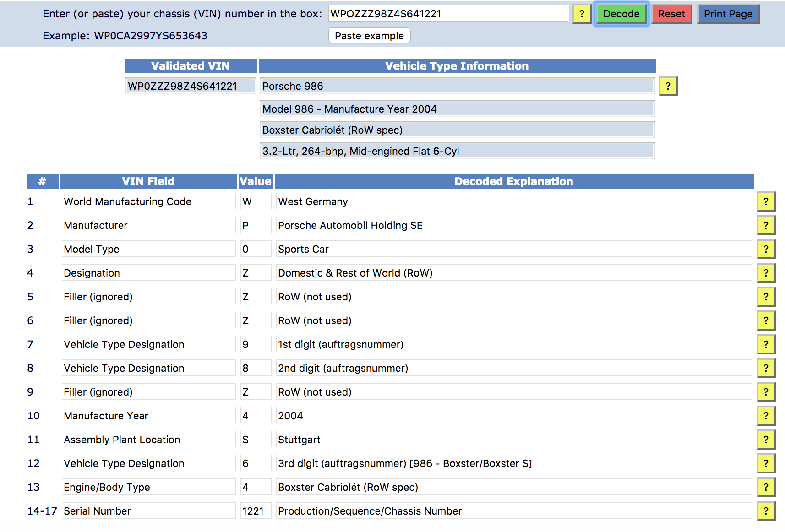
Task: Click the Boxster Cabriolét vehicle type info field
Action: [457, 130]
